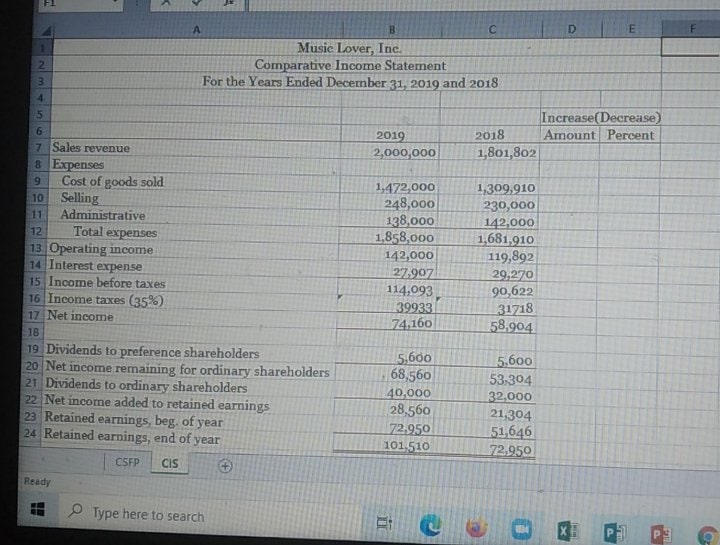
Task: Select the 1,858,000 total cell
Action: [404, 238]
